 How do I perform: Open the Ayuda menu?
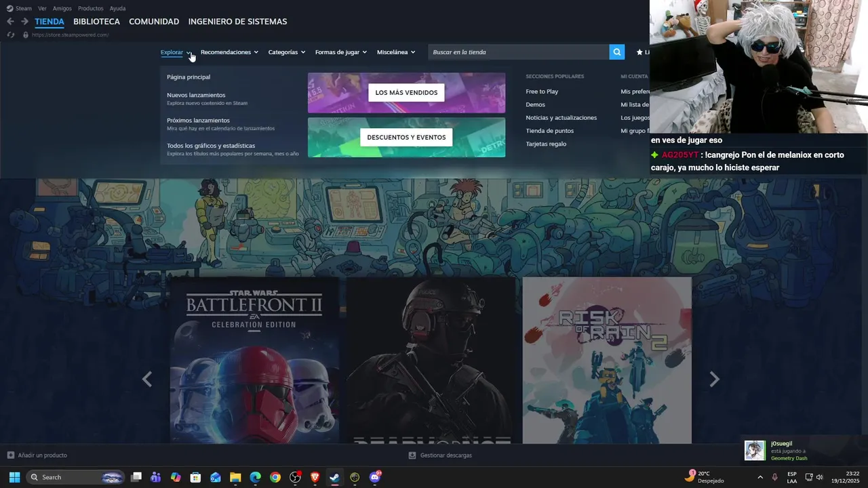[117, 8]
